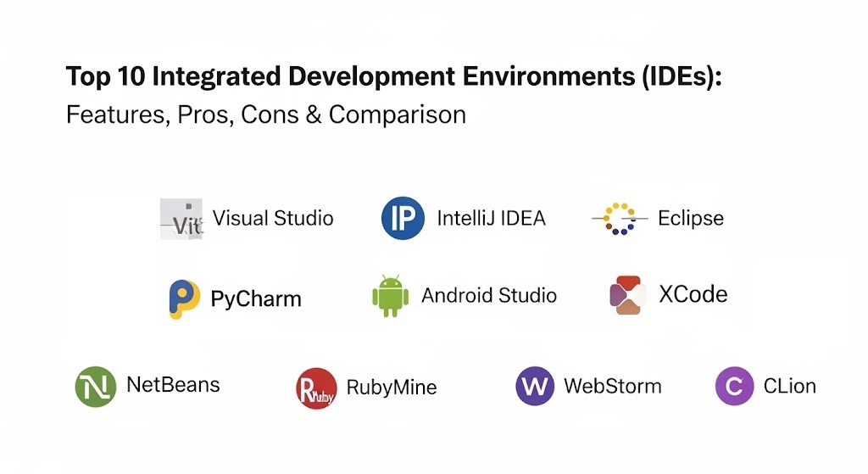Select the "PyCharm" label
Viewport: 868px width, 474px height.
(x=256, y=299)
